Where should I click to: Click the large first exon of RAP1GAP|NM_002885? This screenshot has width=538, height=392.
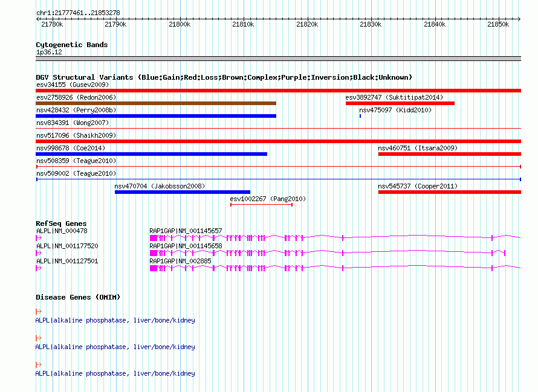154,268
